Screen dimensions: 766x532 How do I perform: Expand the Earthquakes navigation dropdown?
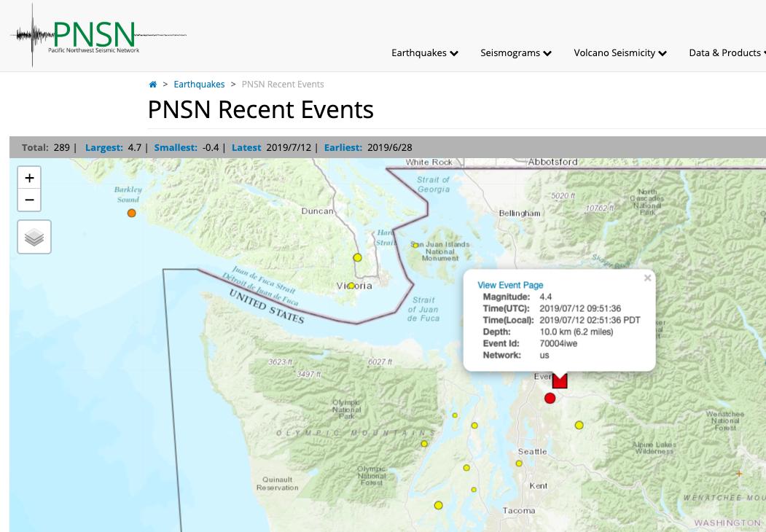[424, 52]
